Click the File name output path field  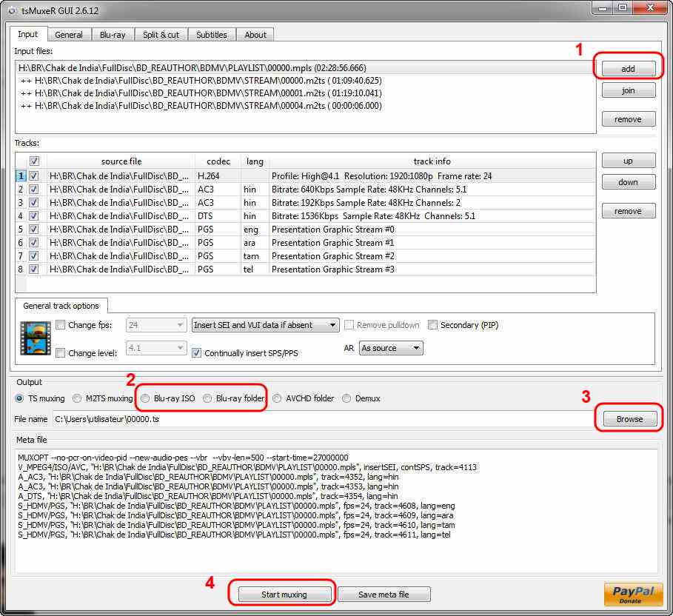pos(324,419)
